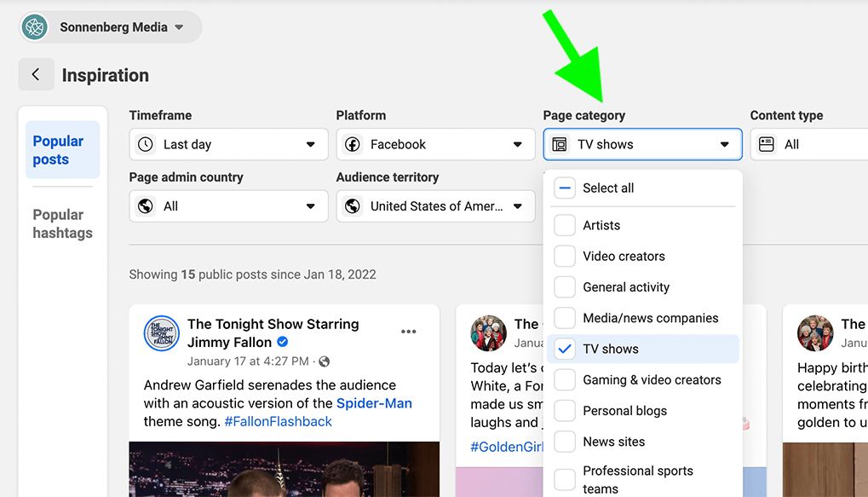868x497 pixels.
Task: Open the Spider-Man link in post
Action: (374, 403)
